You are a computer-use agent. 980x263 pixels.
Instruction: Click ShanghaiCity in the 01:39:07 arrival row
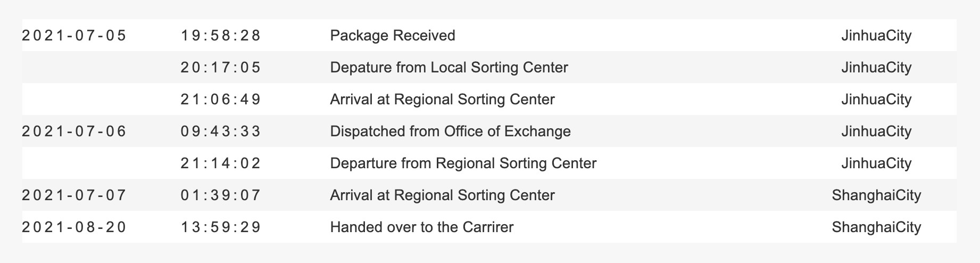(x=876, y=195)
